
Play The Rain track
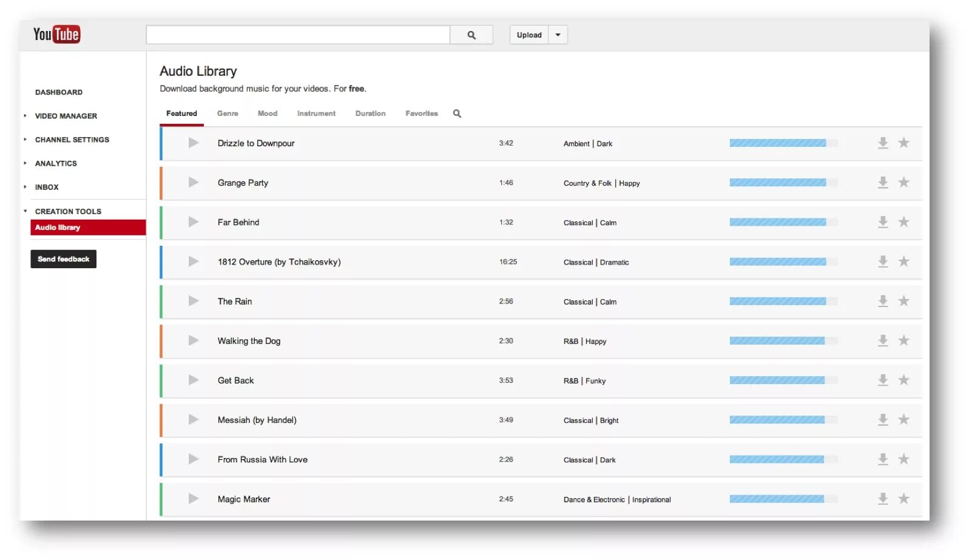pyautogui.click(x=194, y=301)
